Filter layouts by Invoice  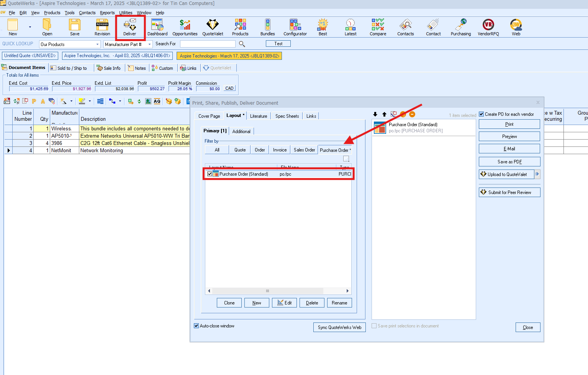(280, 150)
